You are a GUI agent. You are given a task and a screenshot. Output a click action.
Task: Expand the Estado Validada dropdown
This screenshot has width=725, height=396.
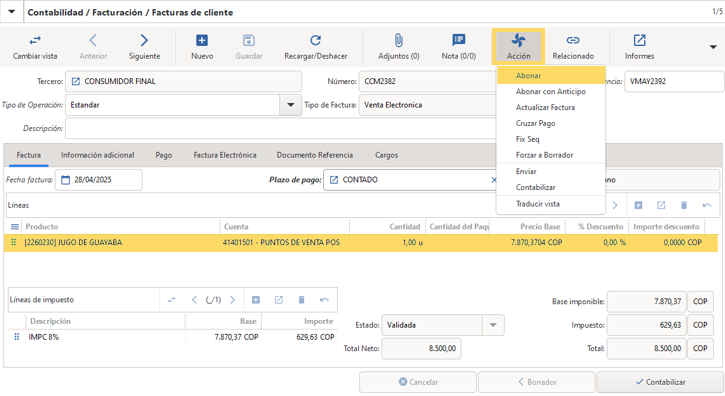pos(493,325)
